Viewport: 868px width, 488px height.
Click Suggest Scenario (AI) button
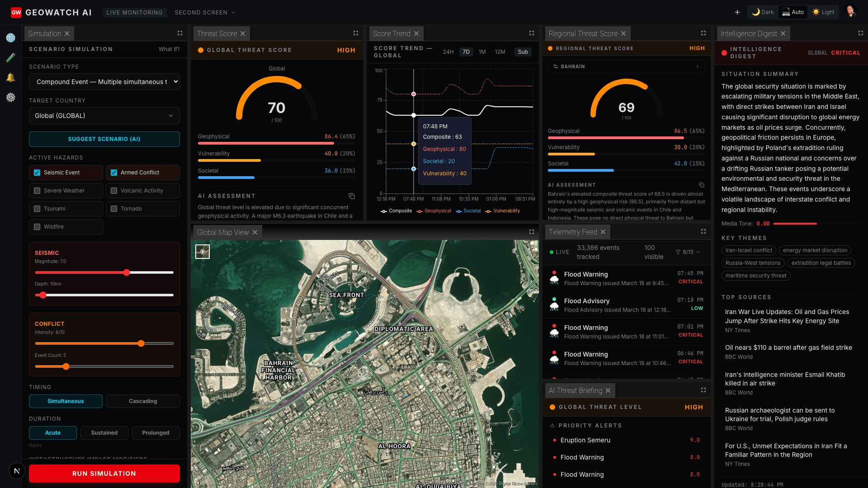click(104, 139)
